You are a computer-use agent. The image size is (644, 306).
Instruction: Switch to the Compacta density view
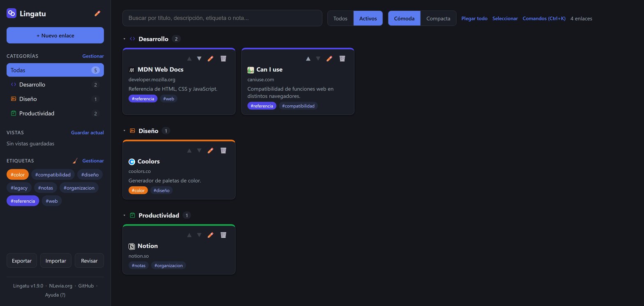(x=438, y=19)
